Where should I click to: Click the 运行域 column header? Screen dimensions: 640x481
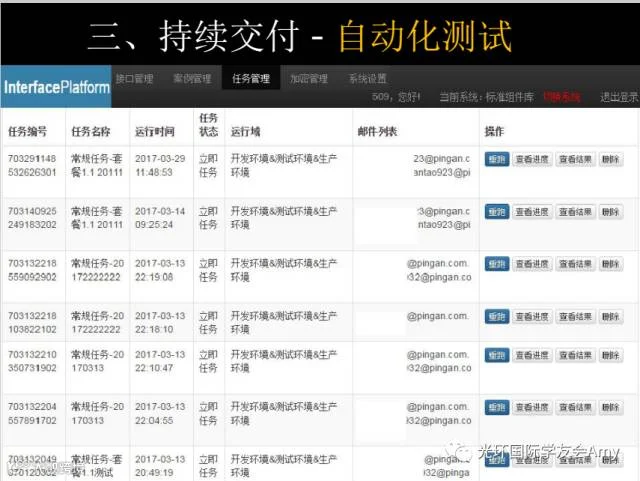pyautogui.click(x=245, y=131)
